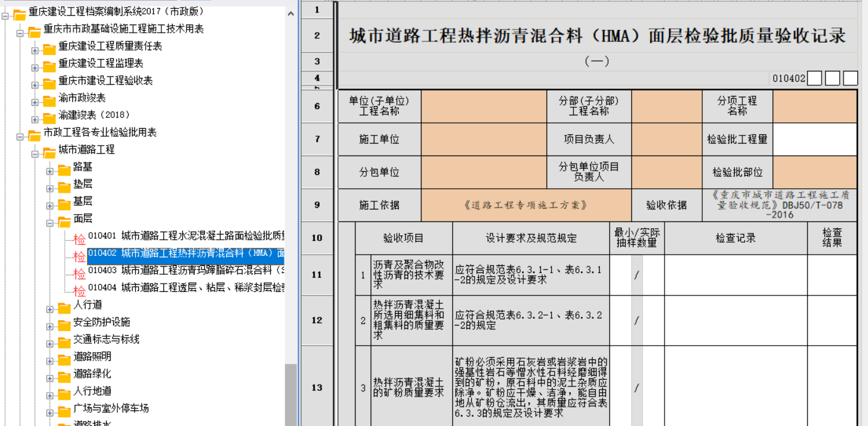Expand the 安全防护设施 folder node

click(50, 326)
